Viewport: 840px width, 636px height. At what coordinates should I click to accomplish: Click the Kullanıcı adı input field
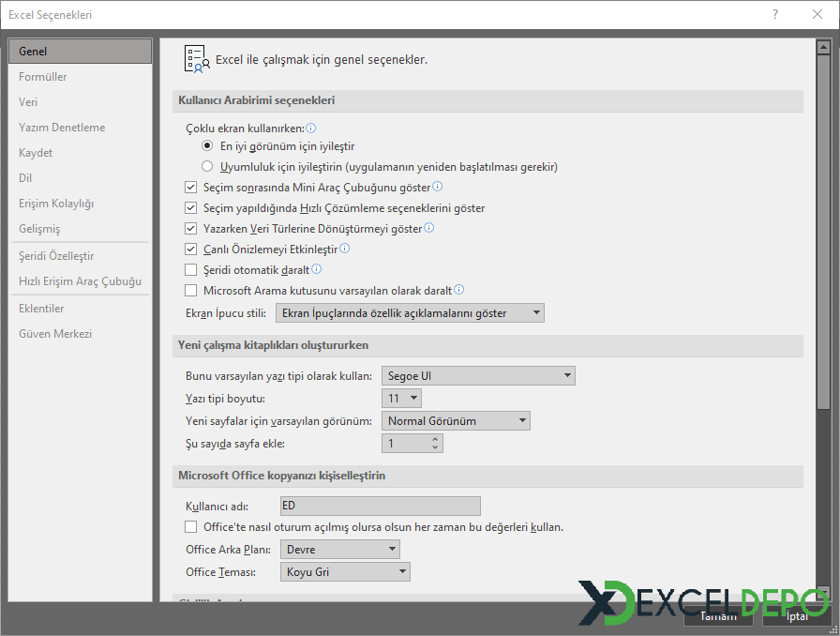(x=381, y=506)
